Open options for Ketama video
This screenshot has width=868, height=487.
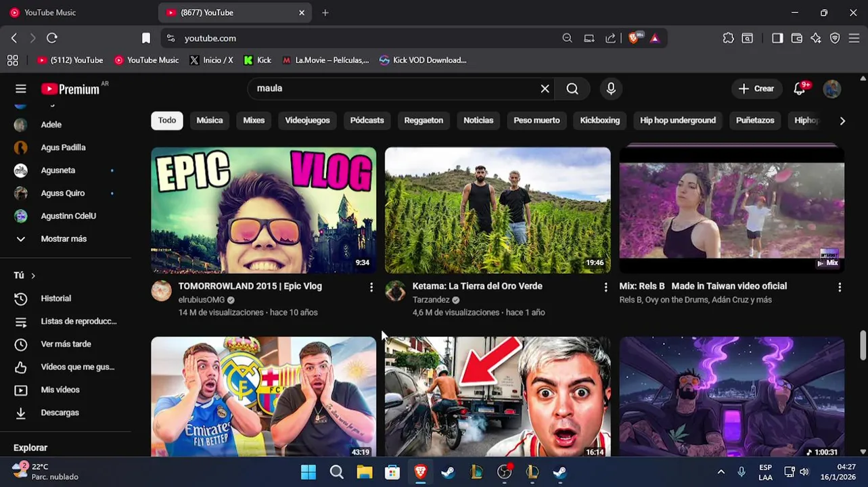coord(606,287)
